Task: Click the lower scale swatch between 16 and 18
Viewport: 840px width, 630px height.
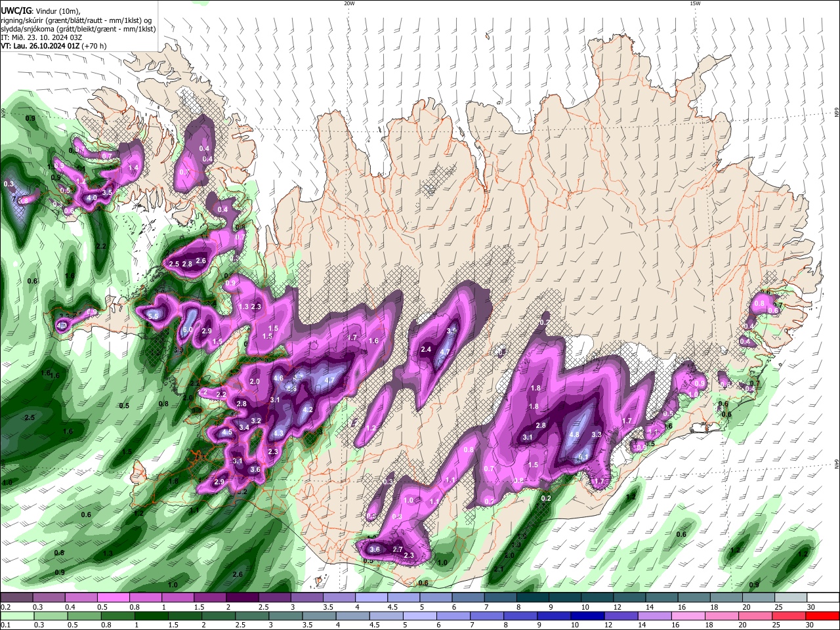Action: coord(688,616)
